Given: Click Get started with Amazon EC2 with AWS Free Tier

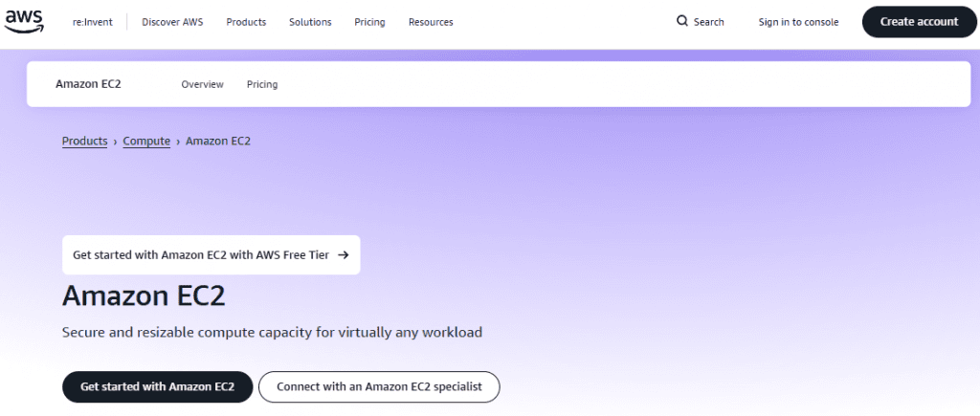Looking at the screenshot, I should click(212, 254).
